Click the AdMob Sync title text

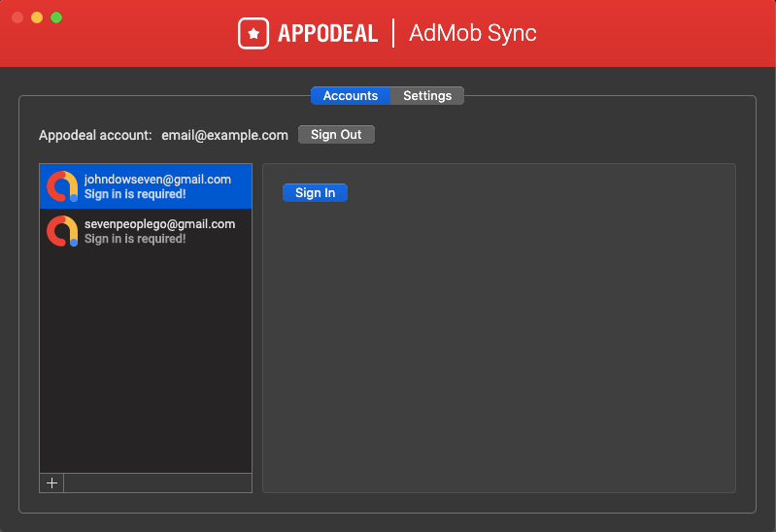(x=473, y=33)
